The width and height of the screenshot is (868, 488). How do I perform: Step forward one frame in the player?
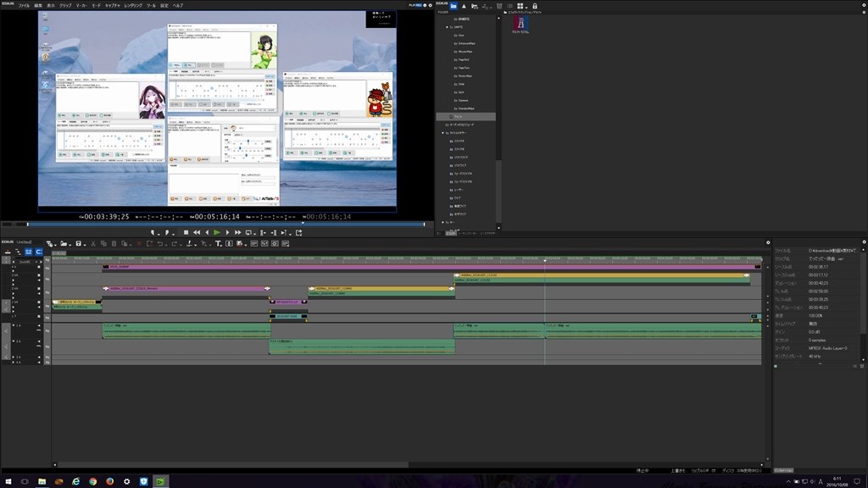(x=227, y=233)
